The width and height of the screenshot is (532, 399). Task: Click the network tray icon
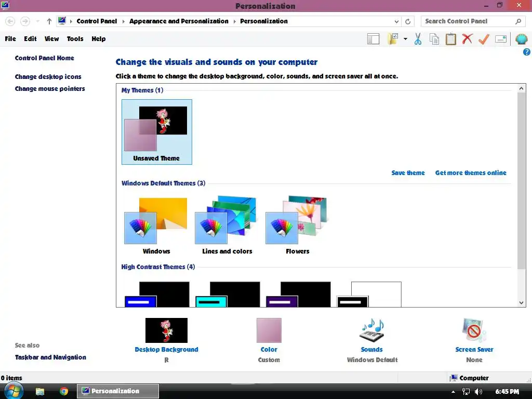coord(466,392)
